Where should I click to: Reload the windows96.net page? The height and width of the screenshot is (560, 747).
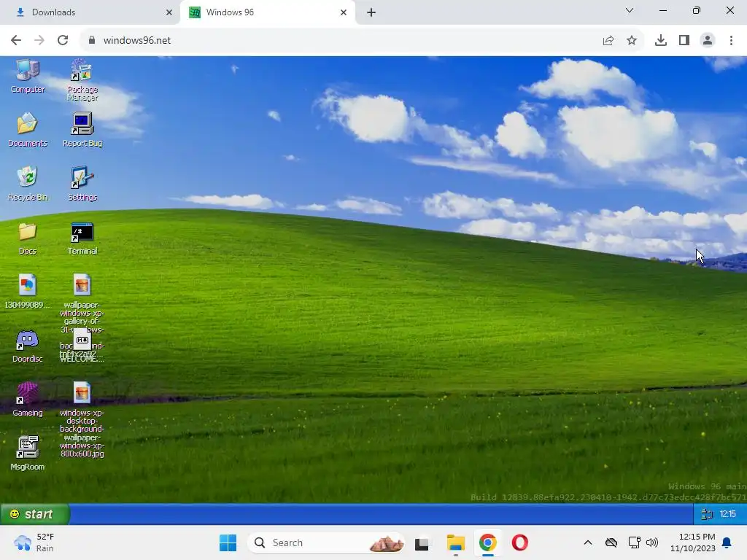tap(63, 40)
